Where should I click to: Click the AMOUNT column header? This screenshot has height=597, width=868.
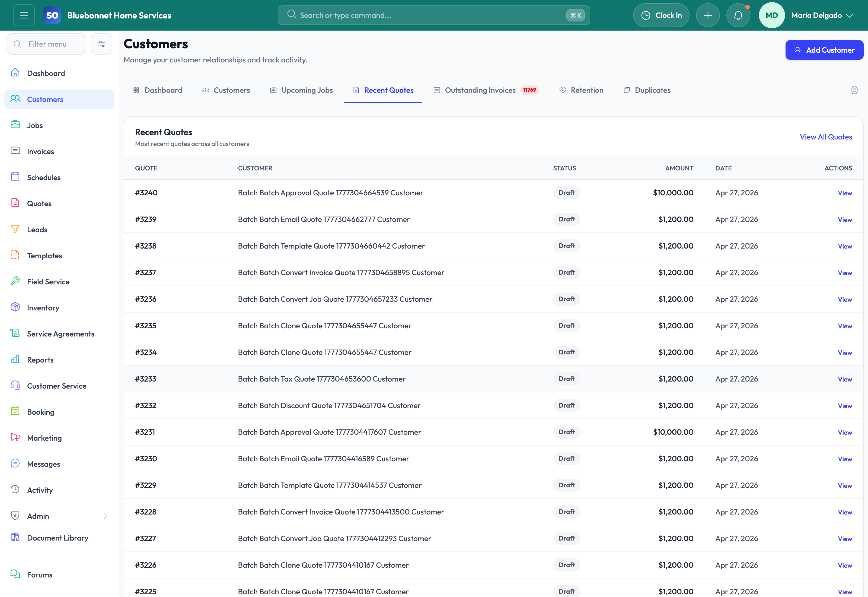(x=679, y=168)
